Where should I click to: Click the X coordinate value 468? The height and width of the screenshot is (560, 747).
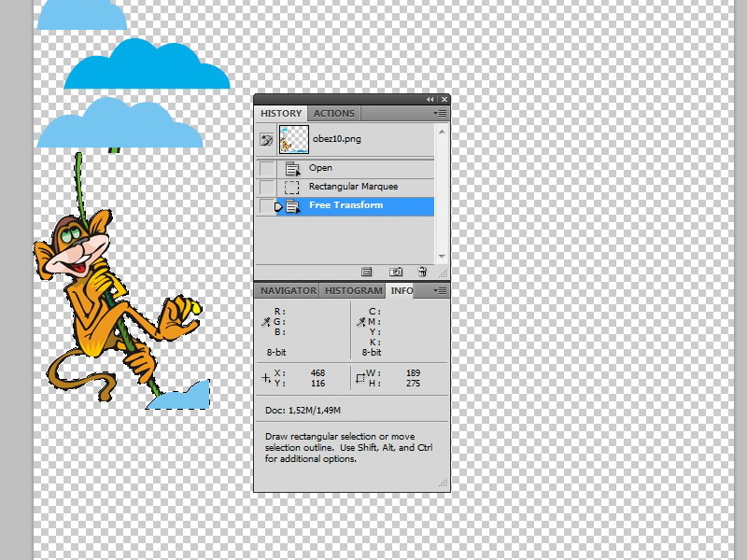coord(317,372)
